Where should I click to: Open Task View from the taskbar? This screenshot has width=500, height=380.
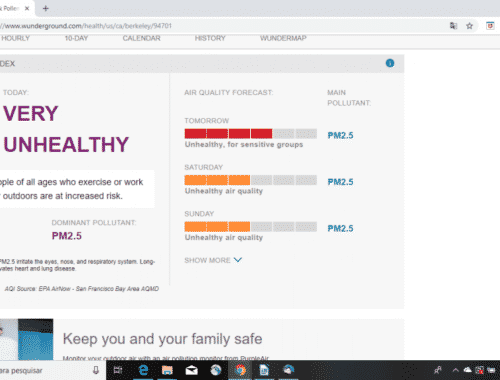118,370
